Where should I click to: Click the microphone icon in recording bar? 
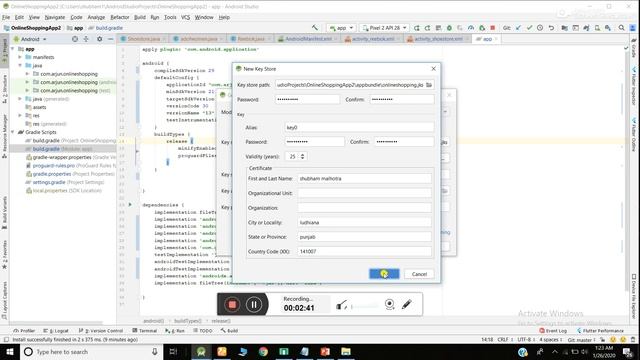[x=342, y=305]
